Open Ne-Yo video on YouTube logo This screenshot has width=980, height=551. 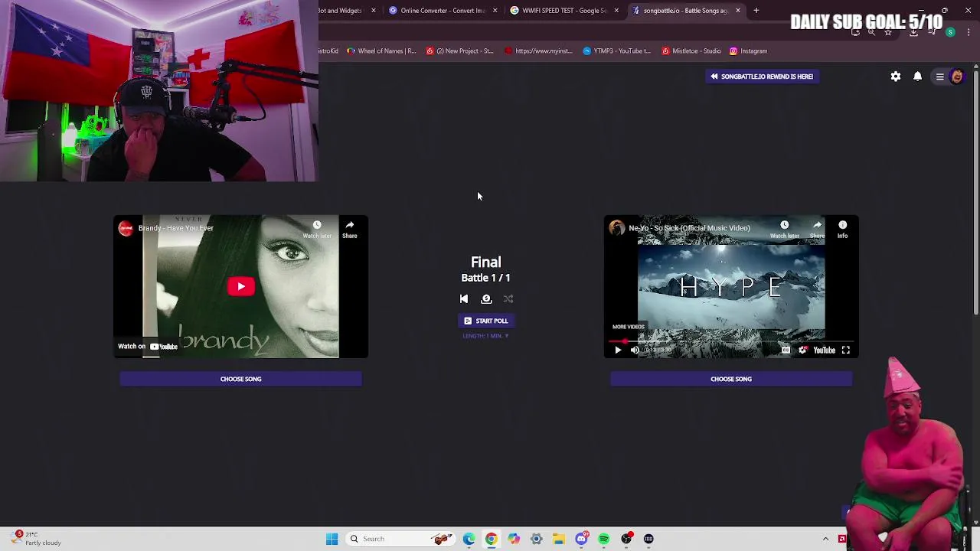tap(825, 350)
